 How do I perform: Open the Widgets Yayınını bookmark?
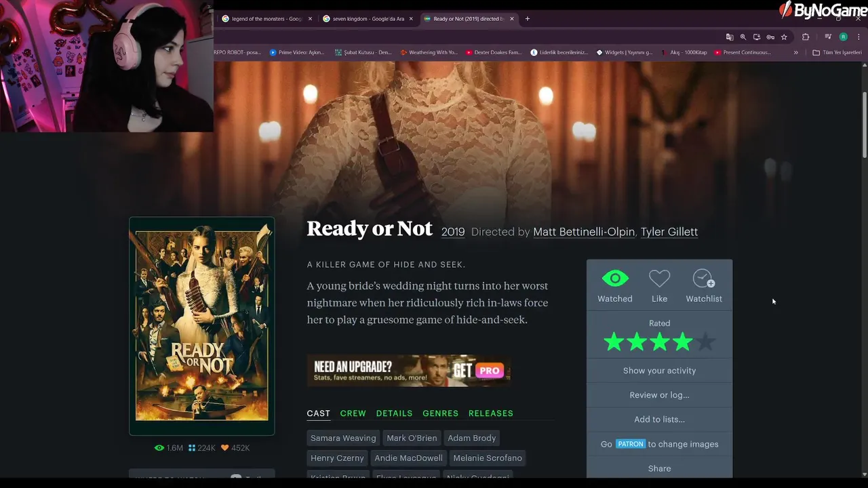pyautogui.click(x=625, y=53)
